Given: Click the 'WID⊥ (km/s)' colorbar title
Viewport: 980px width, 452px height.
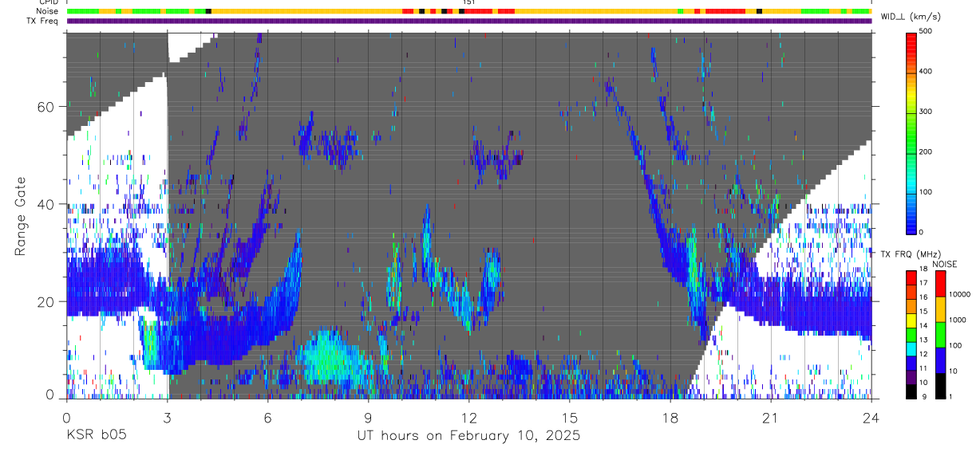Looking at the screenshot, I should 912,17.
